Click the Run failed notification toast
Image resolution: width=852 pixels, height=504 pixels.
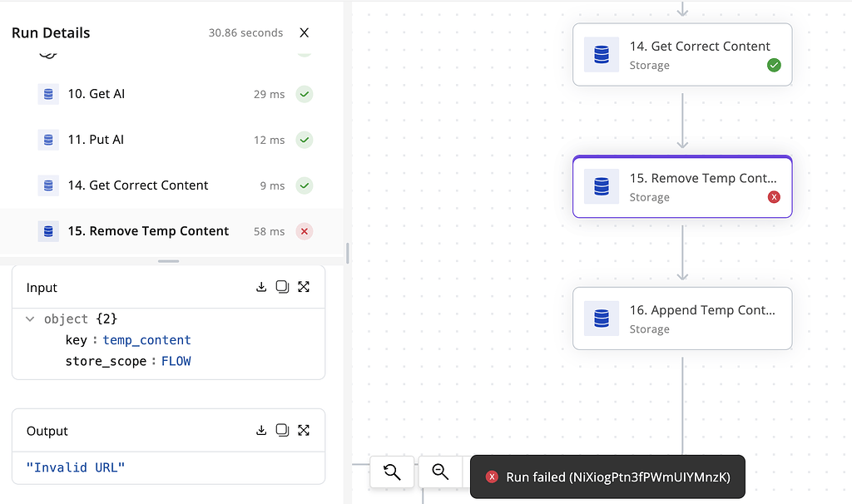coord(607,477)
